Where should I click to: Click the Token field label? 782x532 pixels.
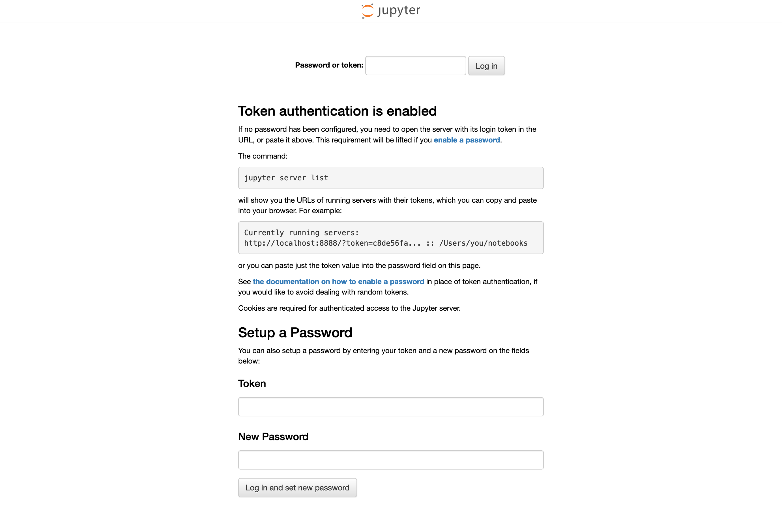coord(252,384)
